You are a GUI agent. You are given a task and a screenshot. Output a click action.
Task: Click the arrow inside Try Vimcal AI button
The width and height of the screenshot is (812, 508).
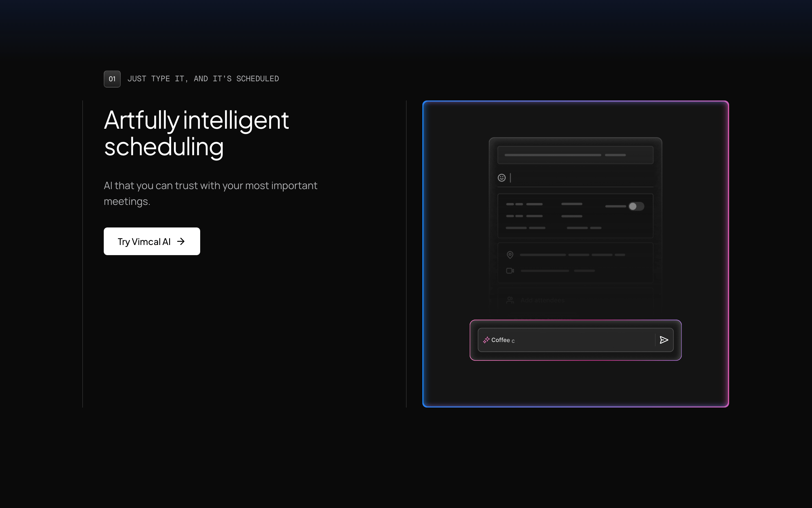[x=181, y=242]
